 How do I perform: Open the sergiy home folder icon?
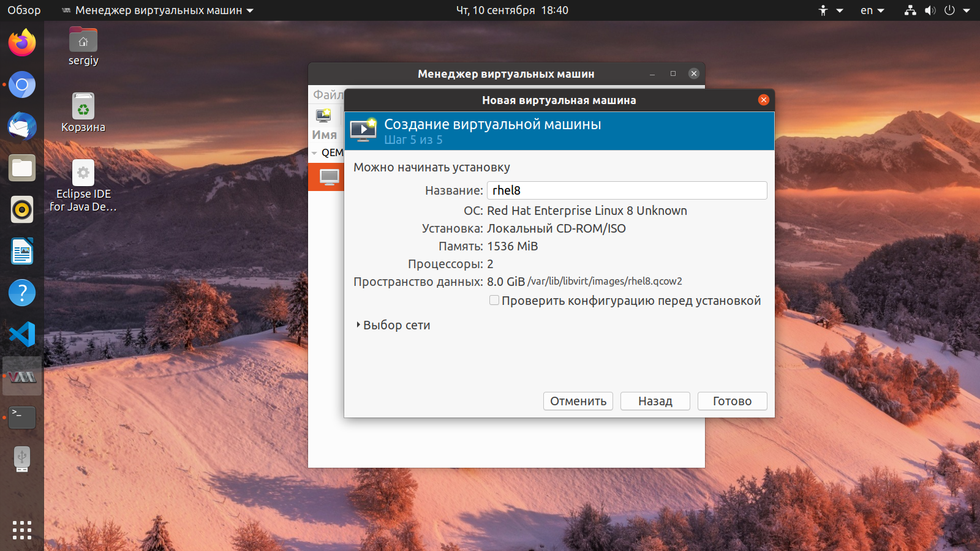coord(83,47)
